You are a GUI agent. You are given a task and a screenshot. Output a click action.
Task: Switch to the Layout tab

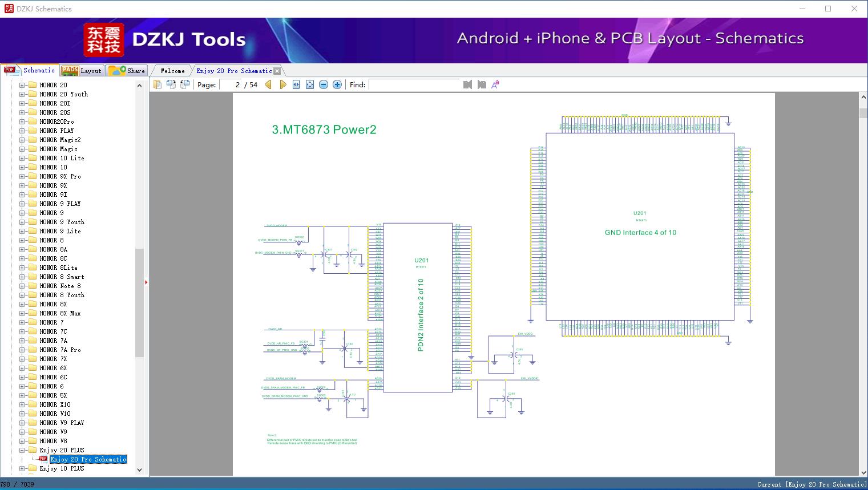(82, 71)
